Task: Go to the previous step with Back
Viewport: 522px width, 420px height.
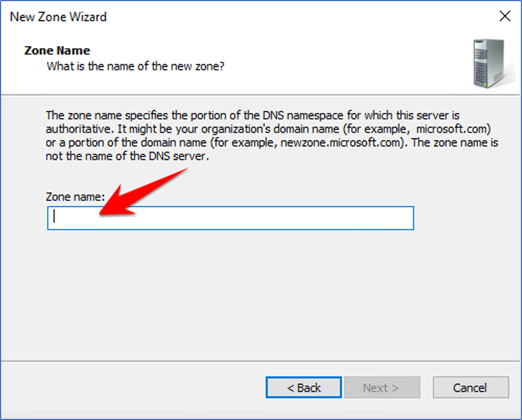Action: coord(304,387)
